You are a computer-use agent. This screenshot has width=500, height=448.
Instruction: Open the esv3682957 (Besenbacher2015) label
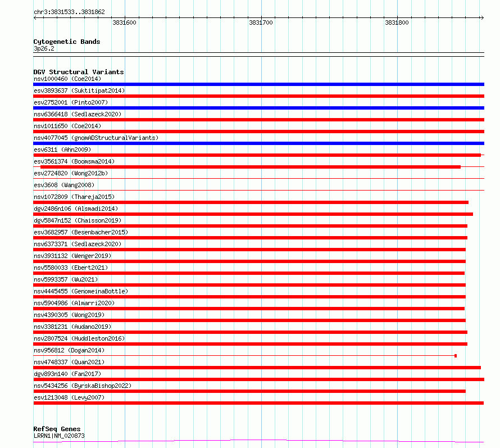(x=81, y=232)
